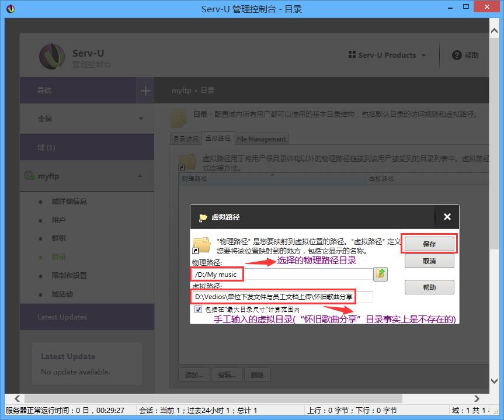The height and width of the screenshot is (420, 504).
Task: Click the shortcut folder icon in dialog
Action: (x=201, y=245)
